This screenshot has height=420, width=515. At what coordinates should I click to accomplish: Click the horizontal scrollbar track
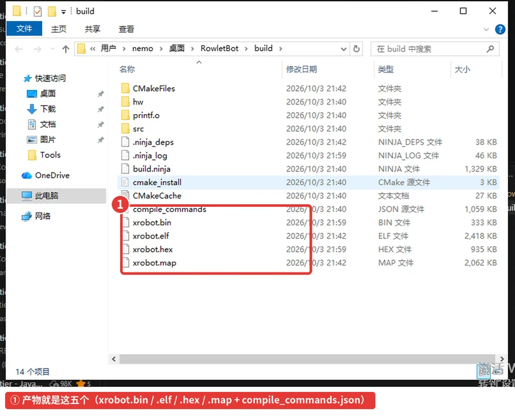(x=307, y=359)
